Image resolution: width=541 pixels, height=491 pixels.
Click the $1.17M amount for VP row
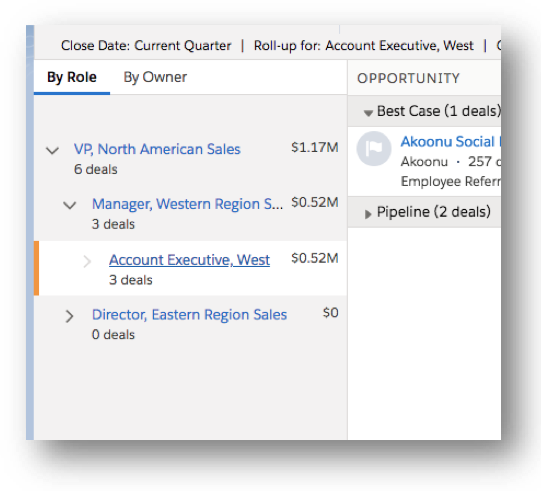coord(315,147)
